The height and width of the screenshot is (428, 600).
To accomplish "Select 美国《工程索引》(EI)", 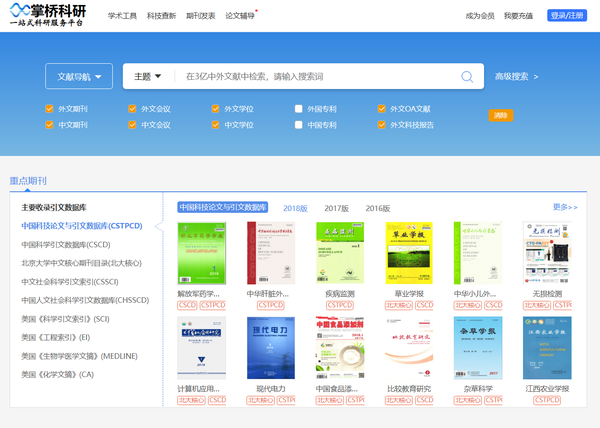I will [55, 337].
